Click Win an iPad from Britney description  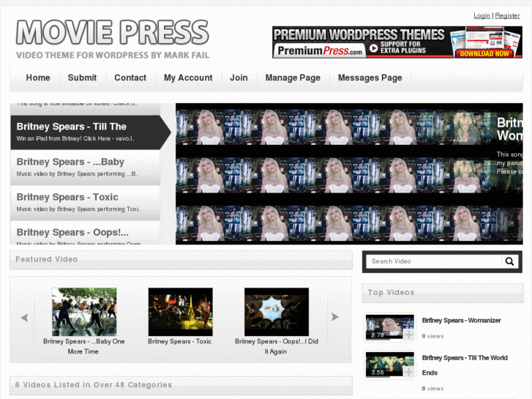(x=75, y=138)
